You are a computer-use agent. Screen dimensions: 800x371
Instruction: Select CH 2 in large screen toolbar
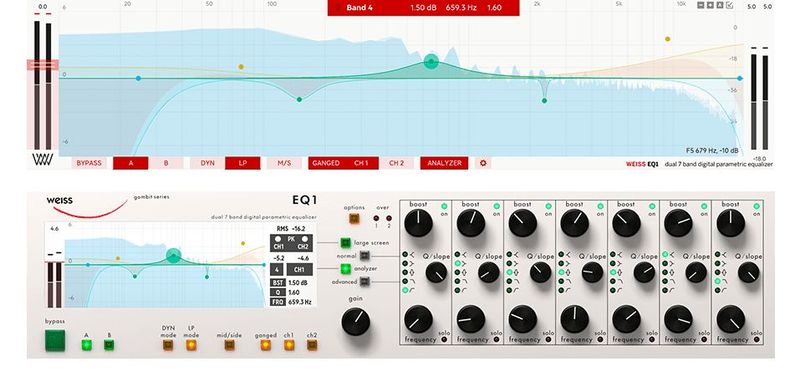click(396, 163)
